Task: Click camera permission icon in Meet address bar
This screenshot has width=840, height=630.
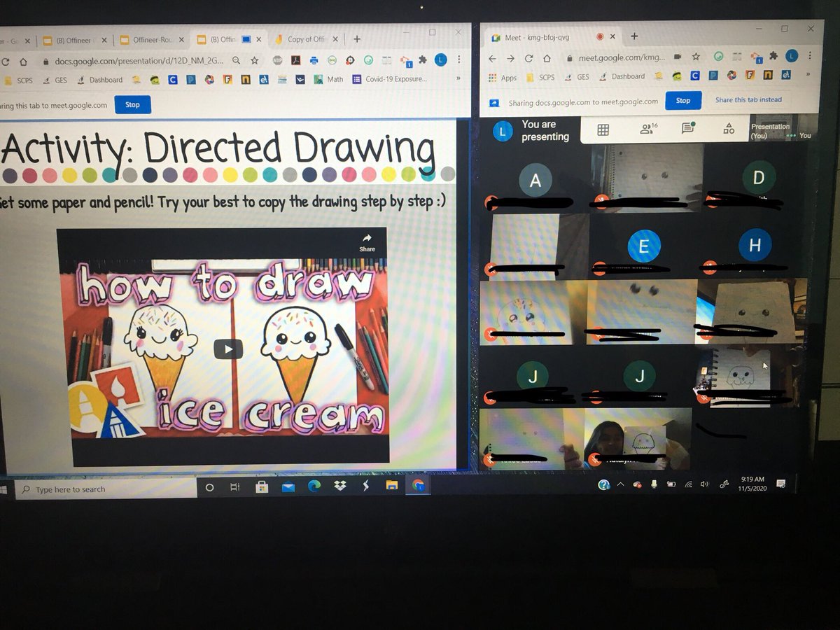Action: (678, 57)
